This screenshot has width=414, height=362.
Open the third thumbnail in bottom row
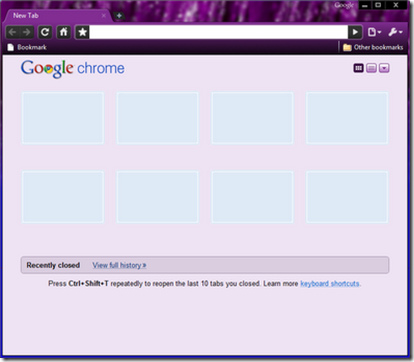252,197
